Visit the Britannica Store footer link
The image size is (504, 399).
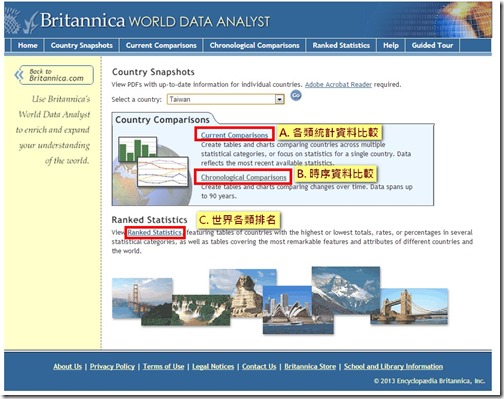point(310,366)
